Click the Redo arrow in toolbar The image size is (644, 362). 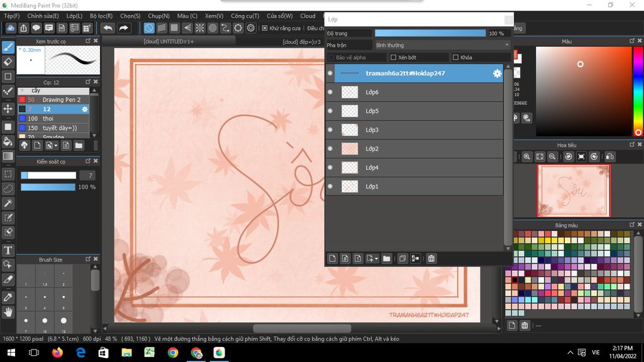pyautogui.click(x=123, y=28)
